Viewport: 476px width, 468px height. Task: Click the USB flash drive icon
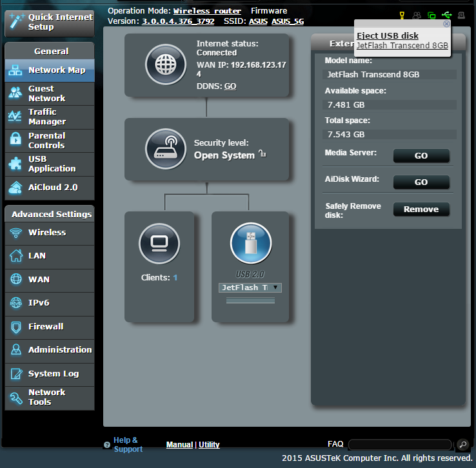pyautogui.click(x=251, y=243)
